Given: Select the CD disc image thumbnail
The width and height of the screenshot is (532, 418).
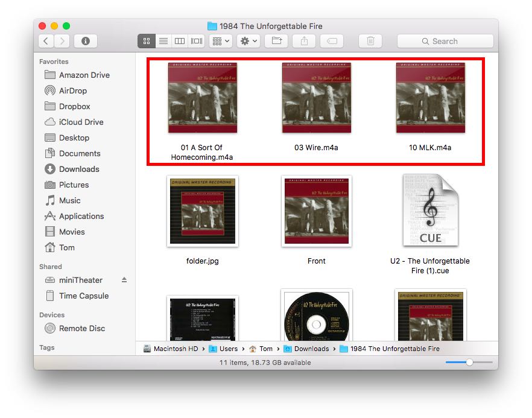Looking at the screenshot, I should [x=317, y=315].
